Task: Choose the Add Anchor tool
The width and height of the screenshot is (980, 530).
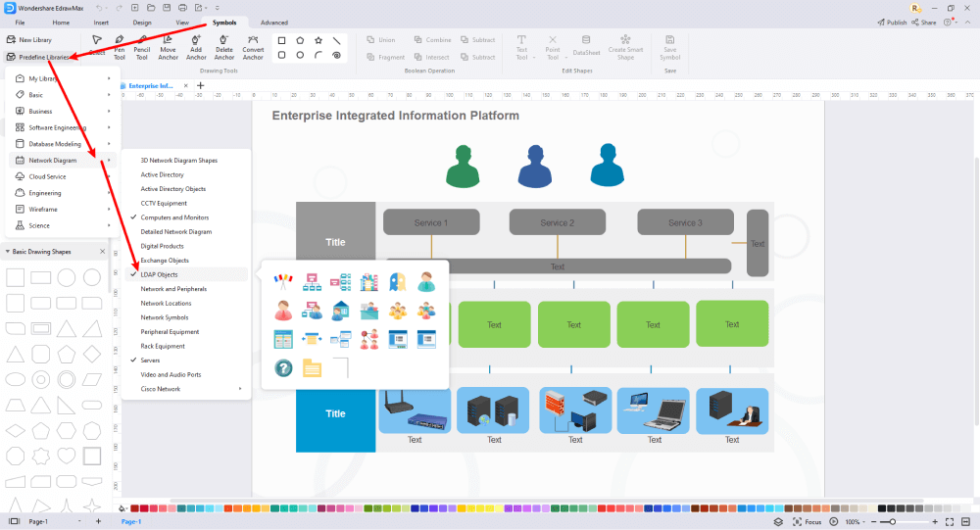Action: (x=196, y=46)
